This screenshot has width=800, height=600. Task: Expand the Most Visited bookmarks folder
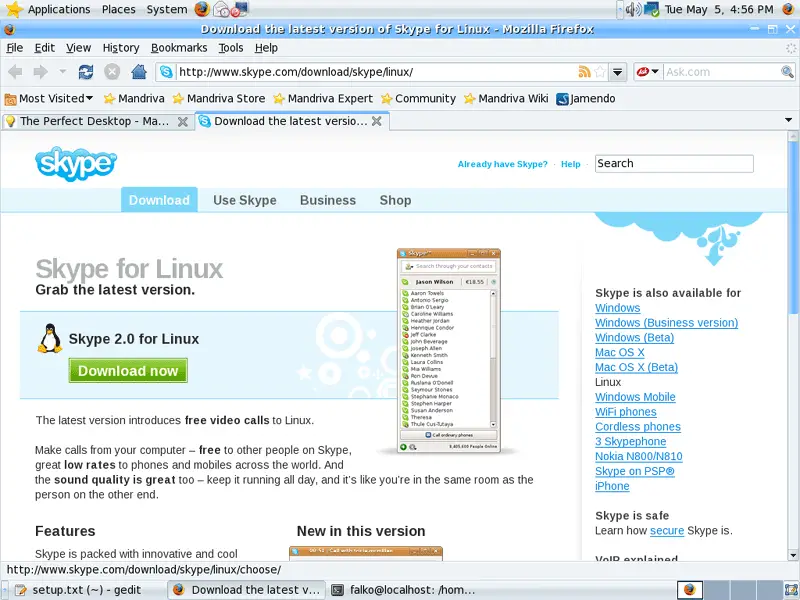click(48, 98)
